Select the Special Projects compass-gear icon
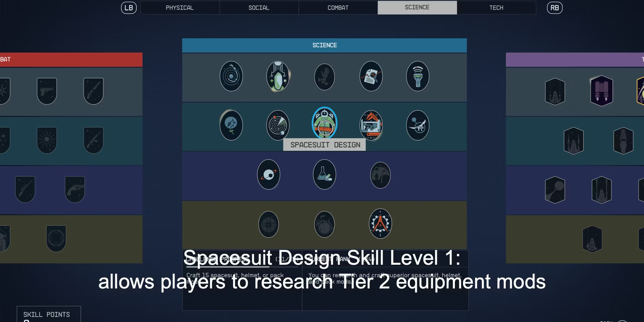The height and width of the screenshot is (322, 644). pos(380,224)
